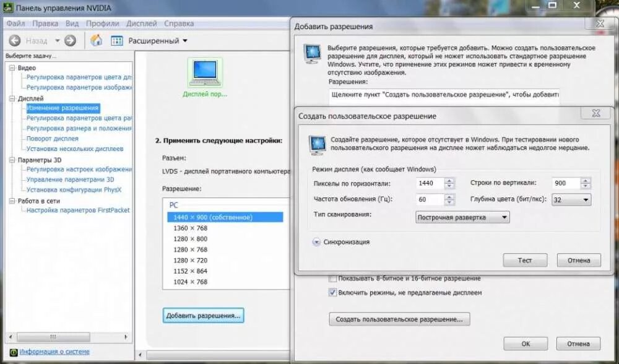Click left arrow of task tree scrollbar
The height and width of the screenshot is (364, 619).
(x=11, y=337)
